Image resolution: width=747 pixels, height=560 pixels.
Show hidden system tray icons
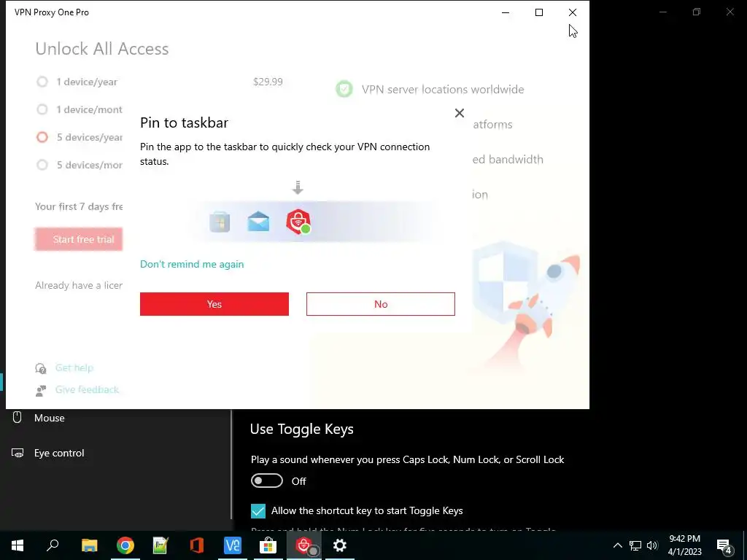click(x=617, y=545)
